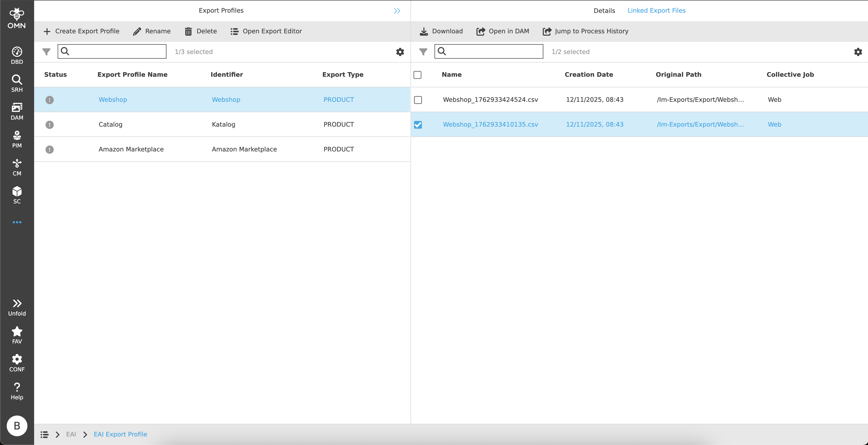Click the Help icon in the sidebar
868x445 pixels.
pyautogui.click(x=17, y=390)
